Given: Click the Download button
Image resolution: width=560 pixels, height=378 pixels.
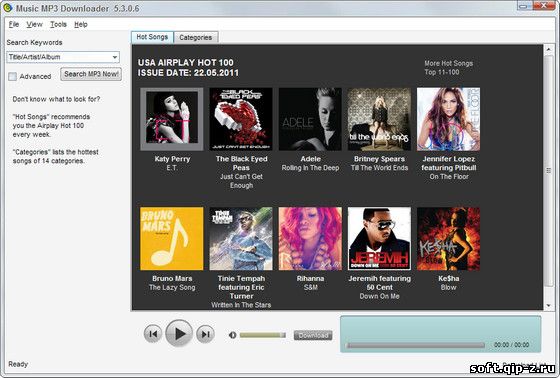Looking at the screenshot, I should point(313,335).
